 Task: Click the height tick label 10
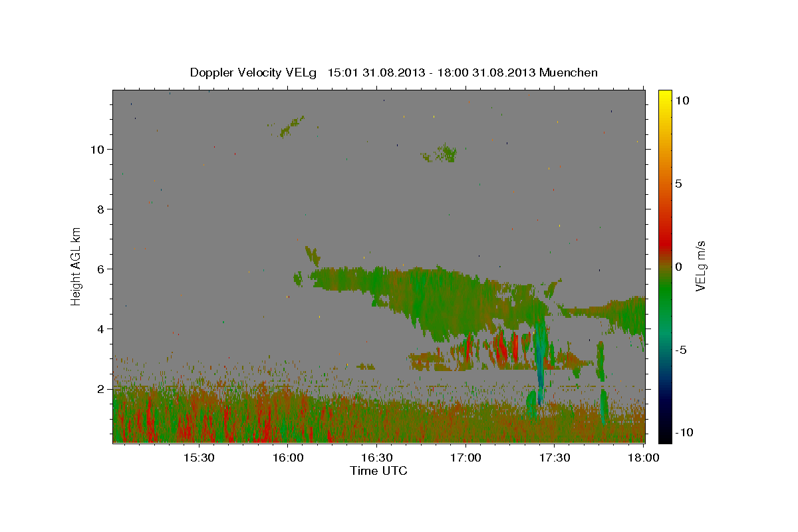(98, 149)
